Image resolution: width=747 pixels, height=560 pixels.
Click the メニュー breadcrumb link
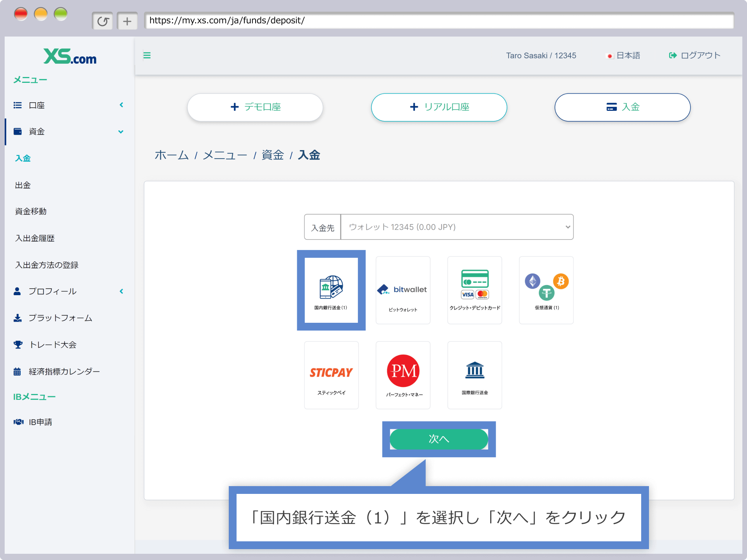click(x=225, y=155)
